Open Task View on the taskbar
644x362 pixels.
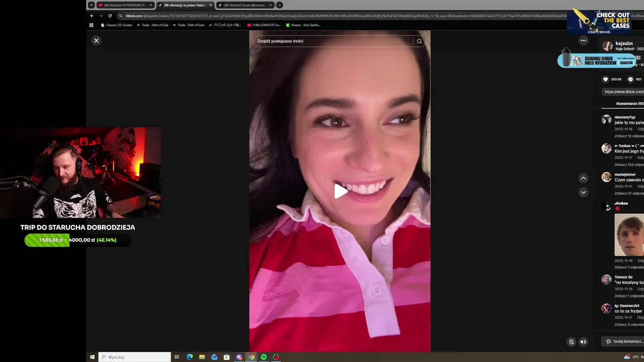[x=177, y=357]
